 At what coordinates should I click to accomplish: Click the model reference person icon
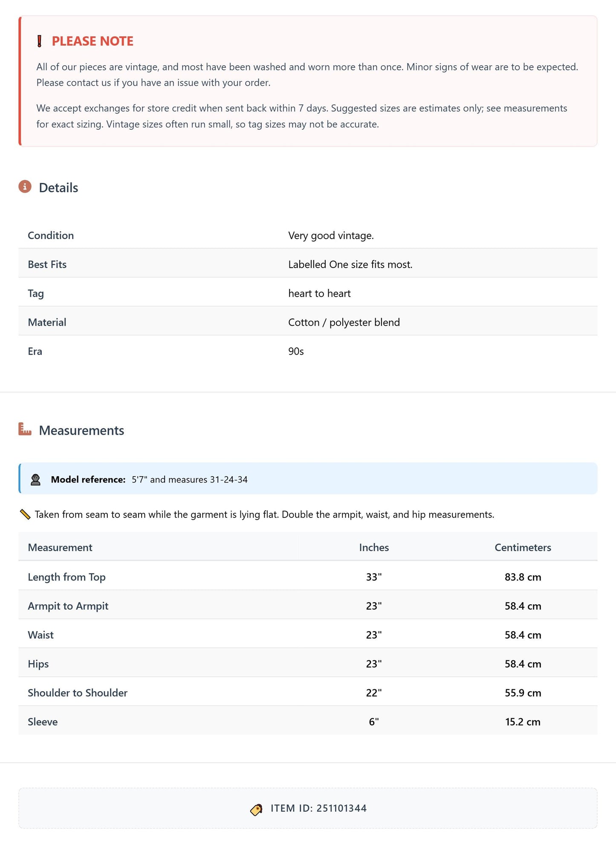point(35,480)
